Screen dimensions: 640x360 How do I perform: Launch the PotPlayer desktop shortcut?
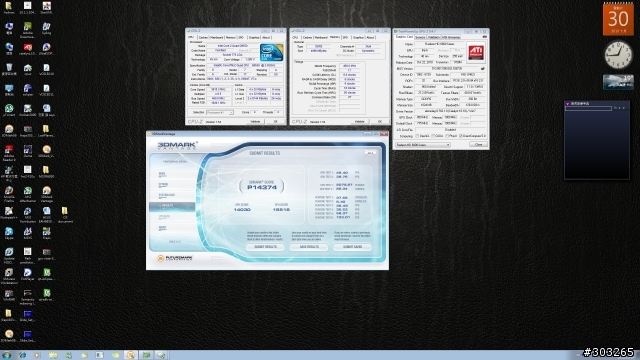point(28,274)
